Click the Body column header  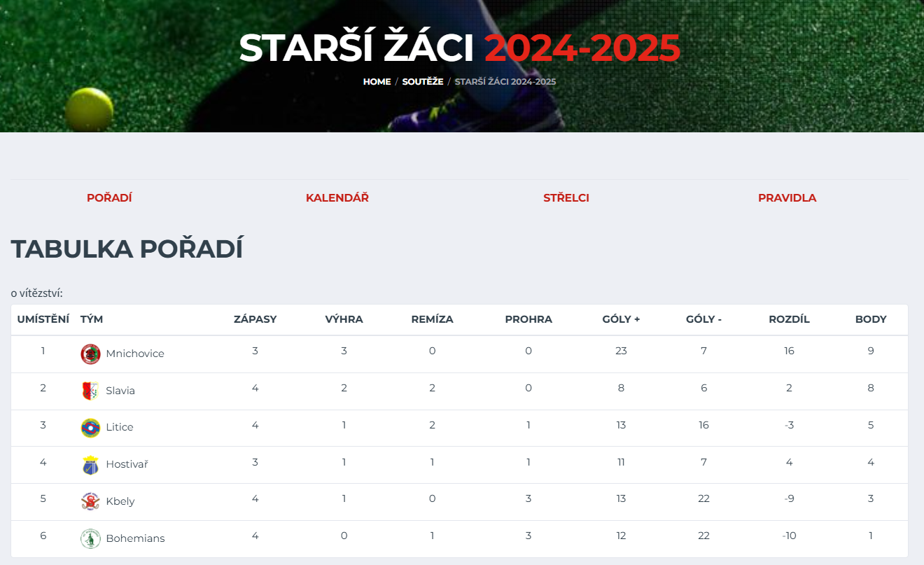(871, 319)
